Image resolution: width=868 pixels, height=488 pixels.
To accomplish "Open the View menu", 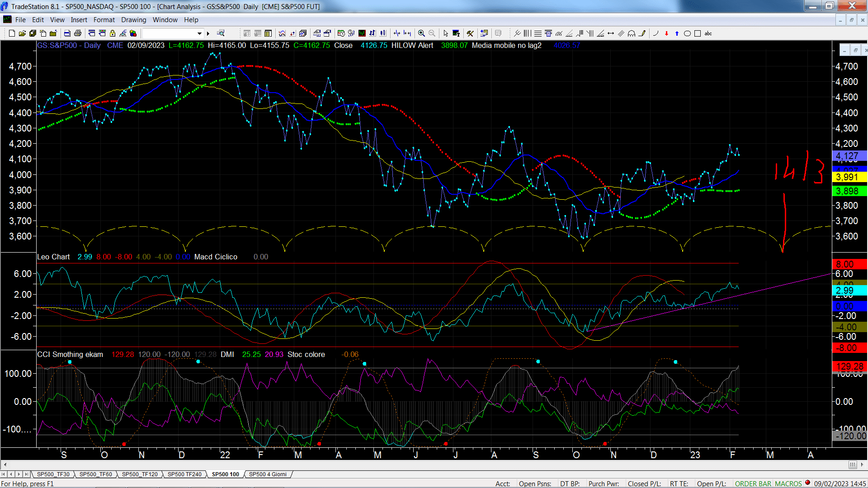I will tap(57, 20).
